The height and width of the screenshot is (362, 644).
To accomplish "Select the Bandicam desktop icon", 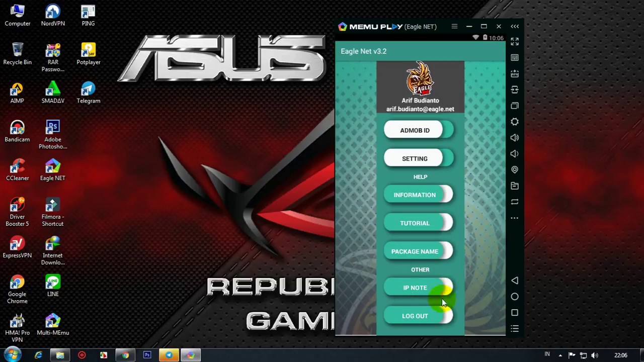I will 17,131.
